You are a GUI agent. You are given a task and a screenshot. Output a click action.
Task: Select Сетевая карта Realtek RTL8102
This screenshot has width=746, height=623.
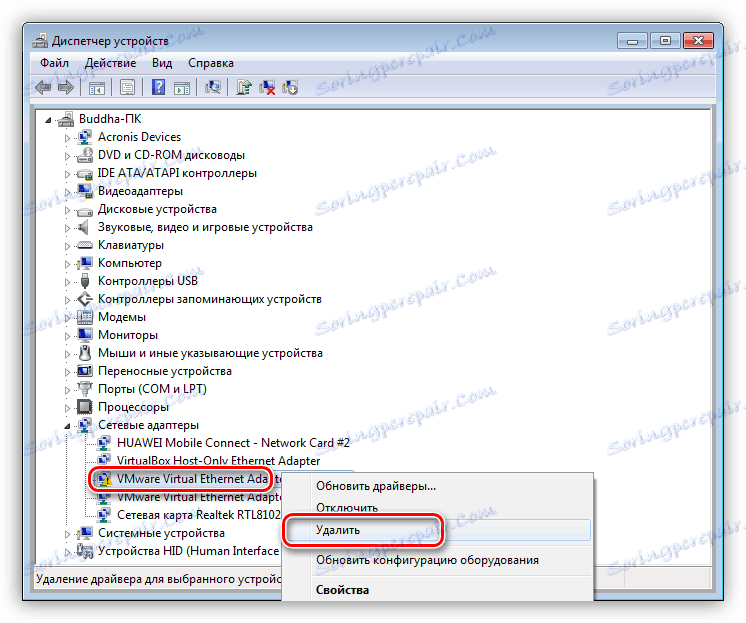pos(199,515)
